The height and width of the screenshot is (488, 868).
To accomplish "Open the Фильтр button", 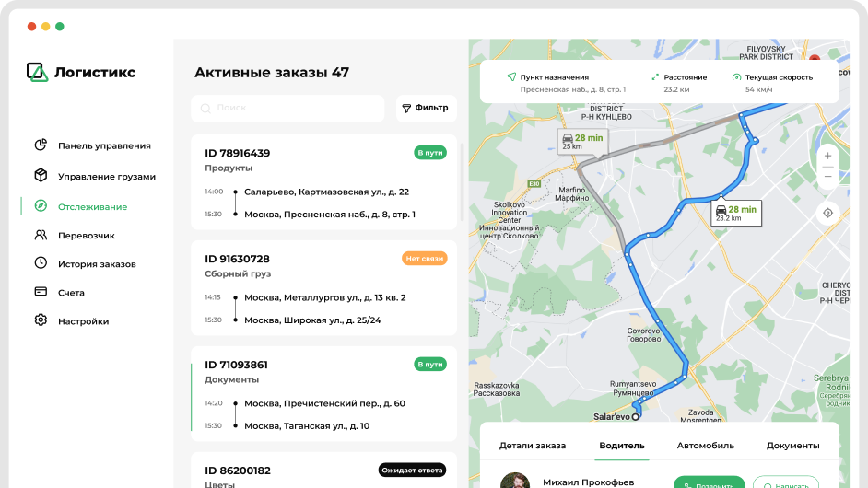I will coord(426,108).
